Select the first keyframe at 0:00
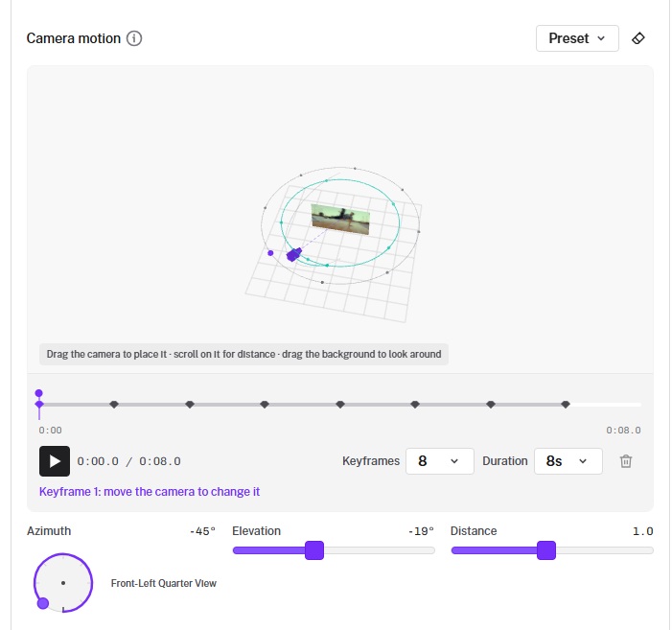Screen dimensions: 672x630 (x=39, y=404)
